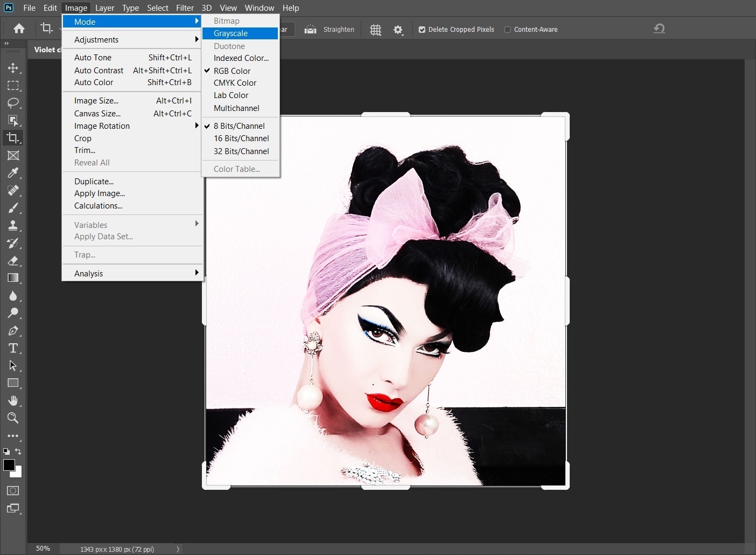756x555 pixels.
Task: Select the Brush tool
Action: (13, 208)
